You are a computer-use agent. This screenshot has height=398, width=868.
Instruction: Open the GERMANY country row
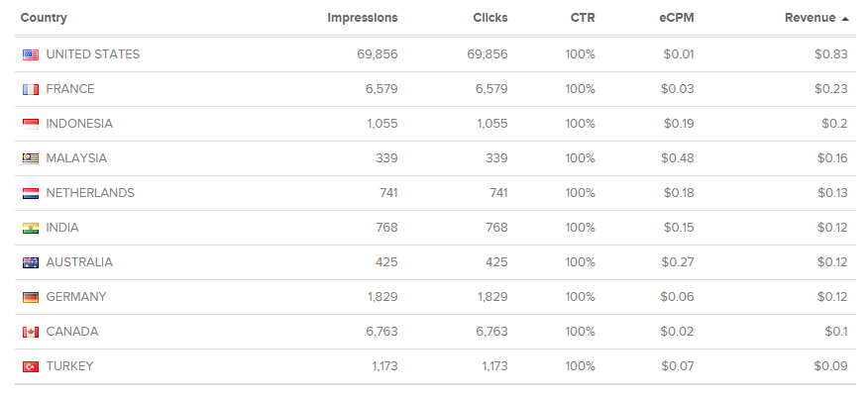point(436,297)
